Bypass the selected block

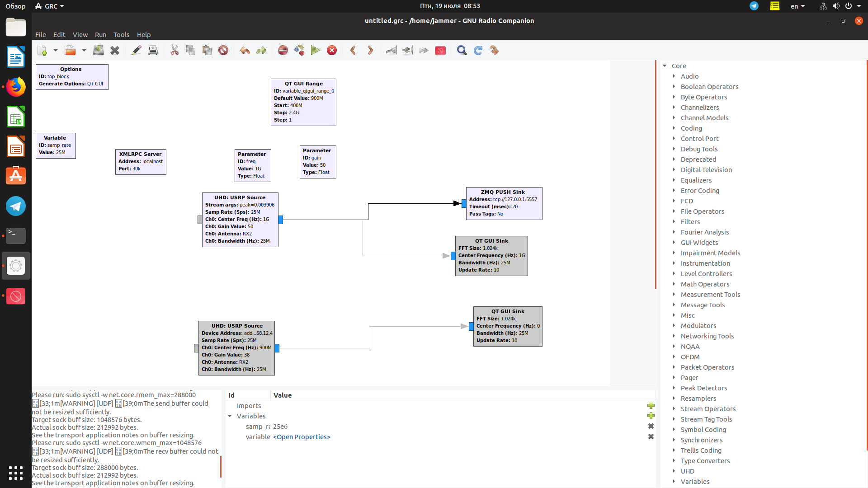424,51
